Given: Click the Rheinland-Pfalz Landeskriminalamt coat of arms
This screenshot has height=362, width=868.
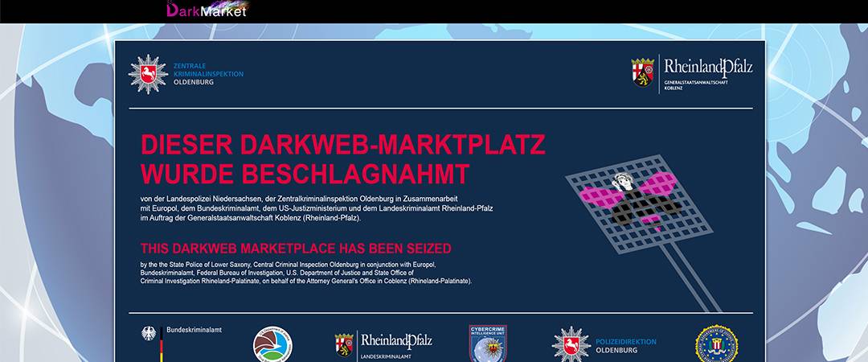Looking at the screenshot, I should [344, 343].
